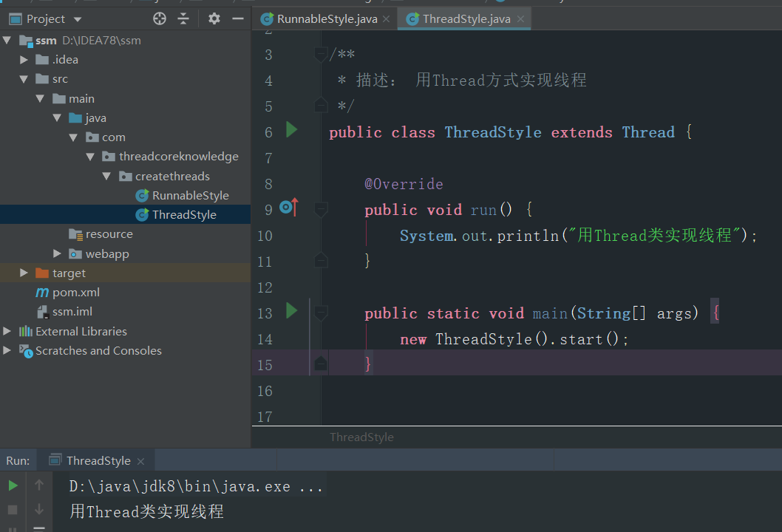Collapse the threadcoreknowledge package
This screenshot has height=532, width=782.
coord(90,157)
